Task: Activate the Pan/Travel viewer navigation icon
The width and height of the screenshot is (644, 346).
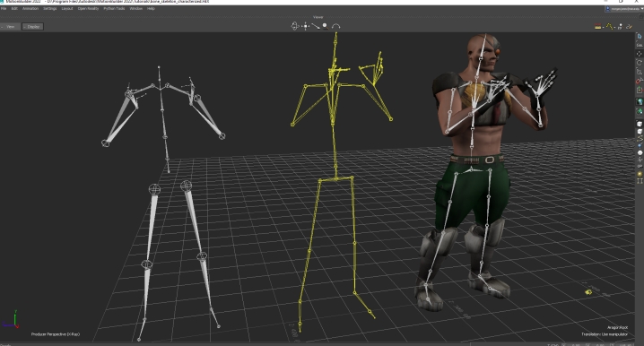Action: click(x=305, y=26)
